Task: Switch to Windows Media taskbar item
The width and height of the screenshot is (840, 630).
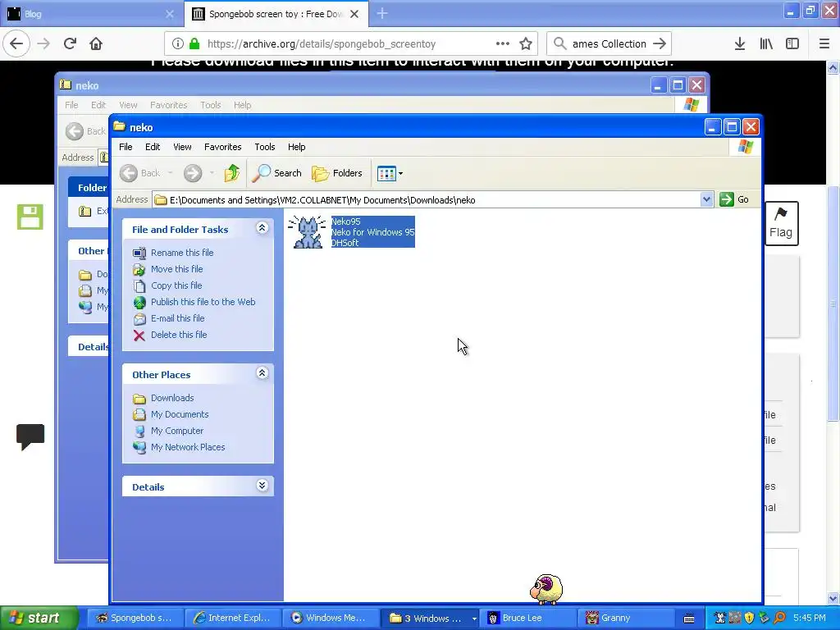Action: (x=331, y=618)
